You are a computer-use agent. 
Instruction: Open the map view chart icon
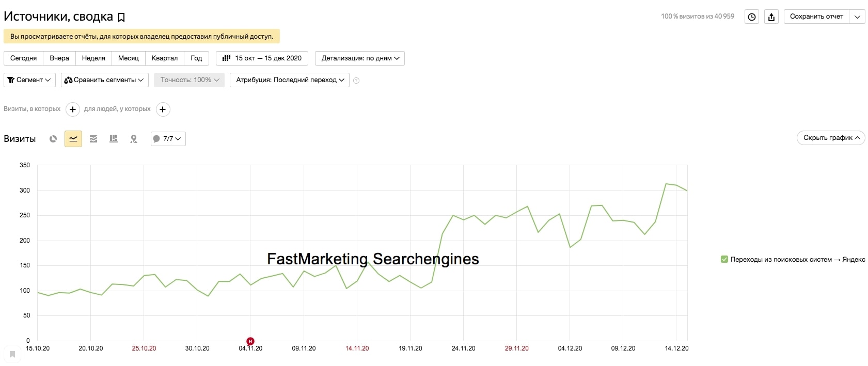(134, 139)
